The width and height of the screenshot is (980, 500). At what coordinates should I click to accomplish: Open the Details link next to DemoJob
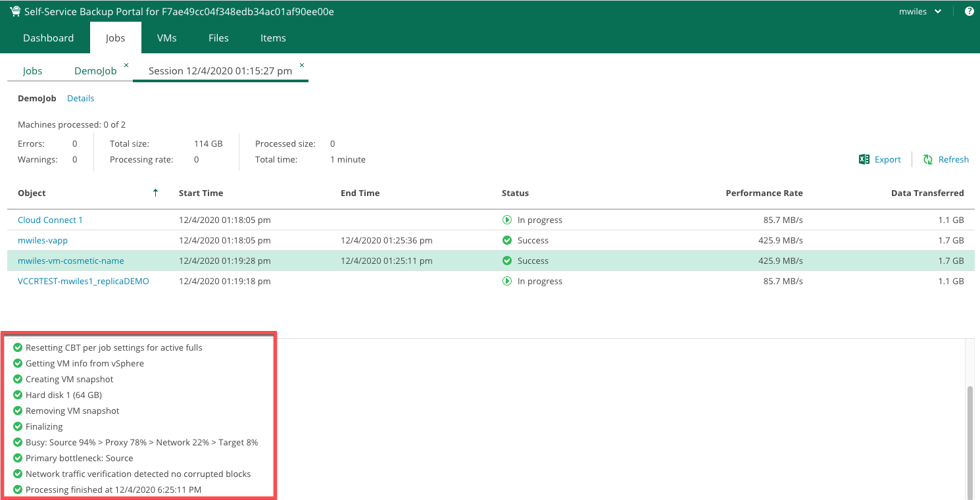pyautogui.click(x=80, y=98)
